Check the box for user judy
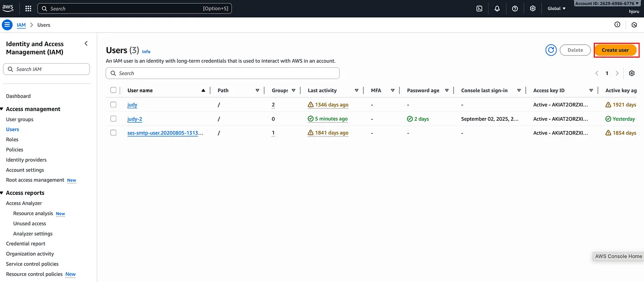644x282 pixels. (113, 105)
